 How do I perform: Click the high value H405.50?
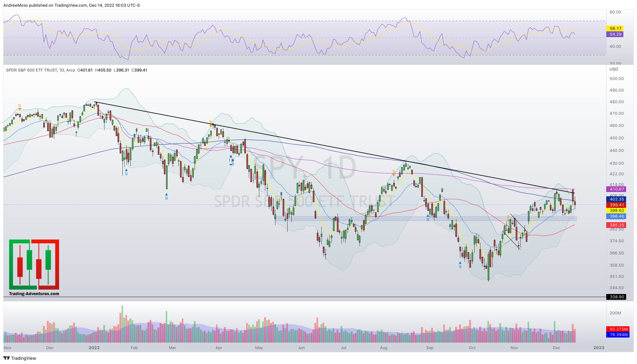103,70
